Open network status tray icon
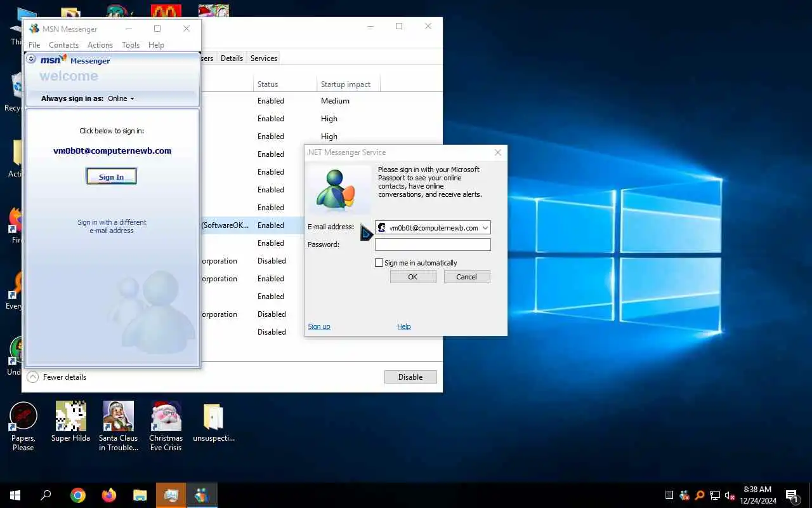Screen dimensions: 812x508 point(715,495)
